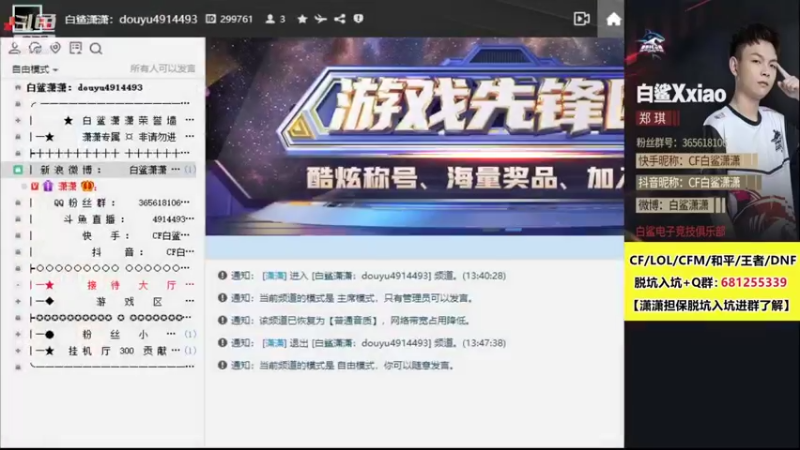Screen dimensions: 800x450
Task: Select the 挂机厅 300 贡献 row
Action: coord(105,351)
